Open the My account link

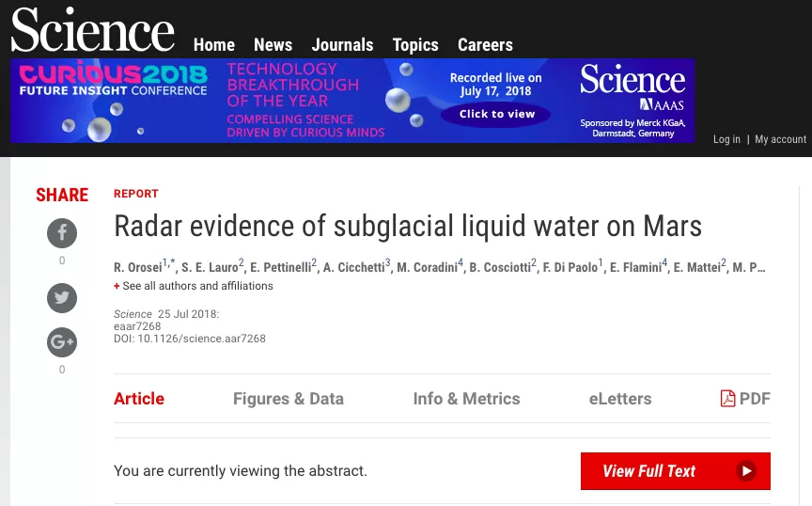(780, 139)
